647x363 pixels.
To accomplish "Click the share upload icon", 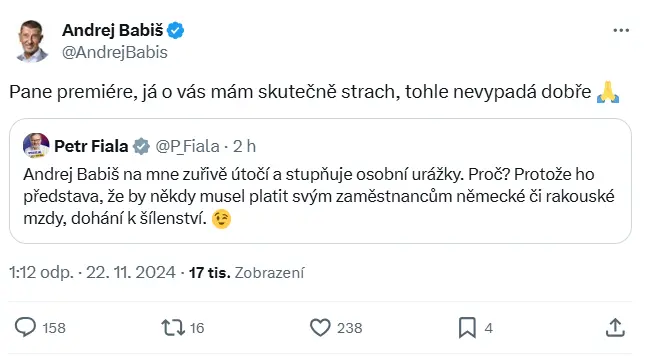I will coord(615,328).
